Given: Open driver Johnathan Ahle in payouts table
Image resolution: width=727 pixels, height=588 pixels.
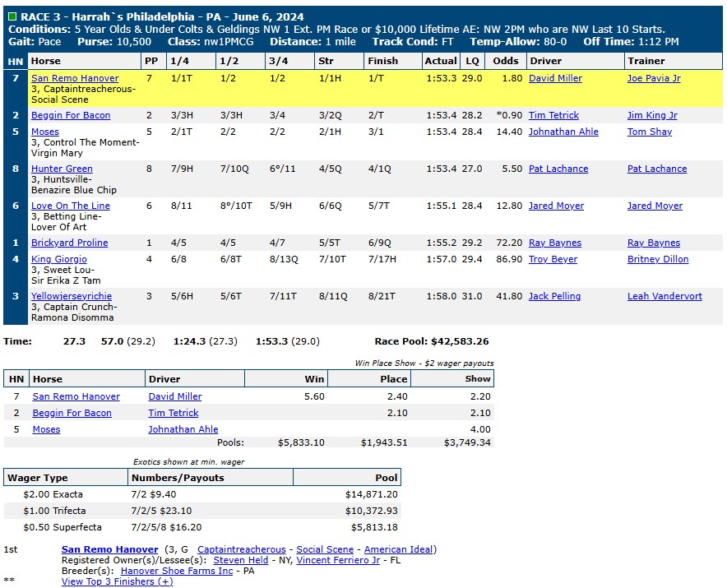Looking at the screenshot, I should (183, 429).
